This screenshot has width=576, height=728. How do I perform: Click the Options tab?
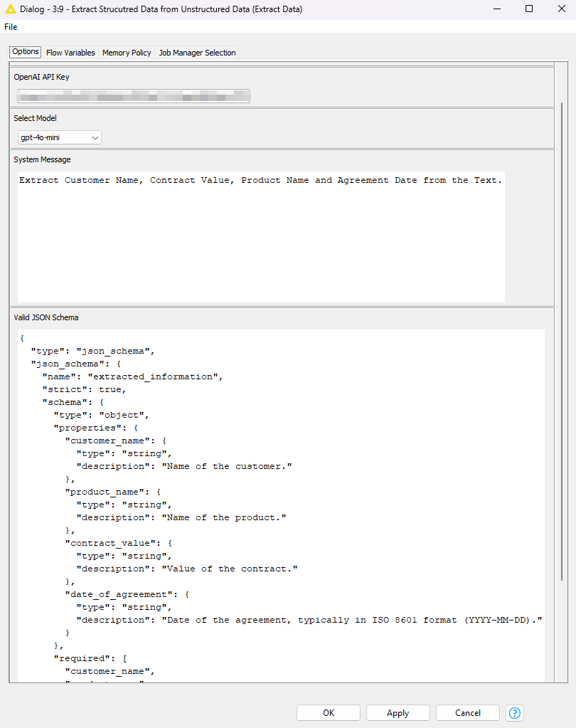pyautogui.click(x=25, y=51)
